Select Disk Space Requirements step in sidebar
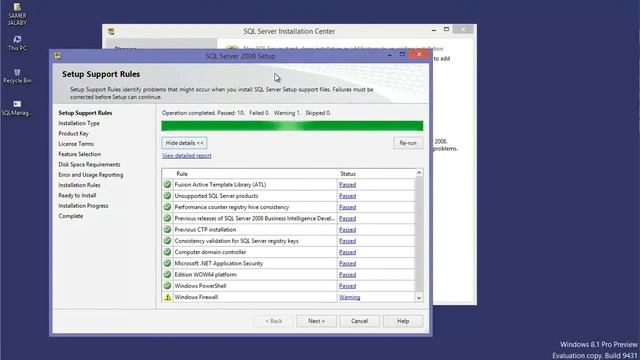640x360 pixels. 89,164
